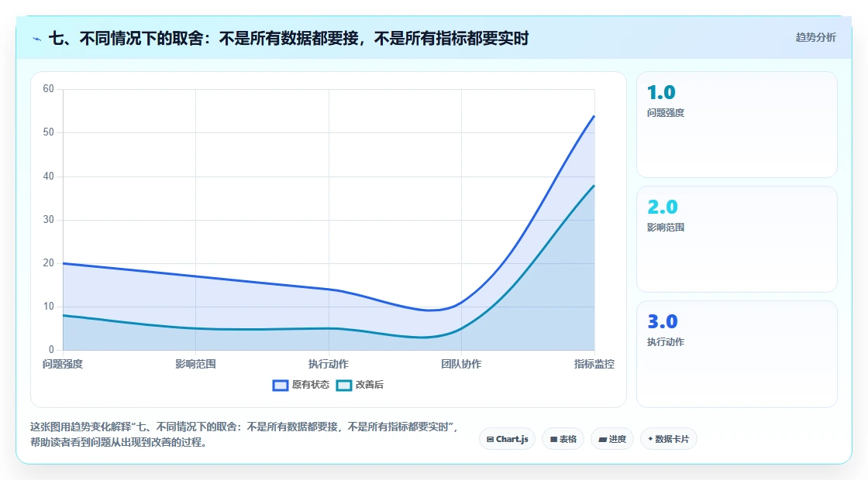Click the chart description text beginning 这张图用趋势变化解释
This screenshot has height=480, width=868.
245,434
